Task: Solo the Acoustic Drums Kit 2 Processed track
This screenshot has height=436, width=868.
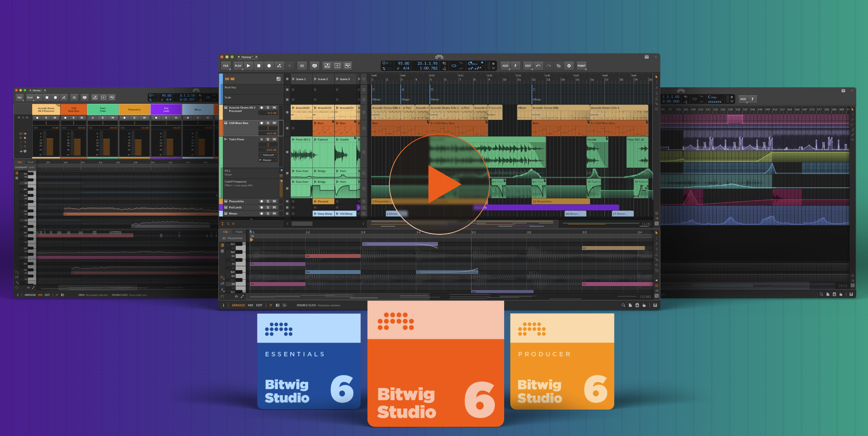Action: [268, 107]
